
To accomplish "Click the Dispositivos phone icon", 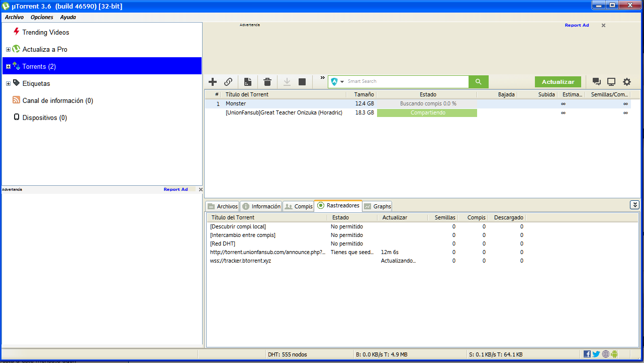I will [x=17, y=117].
